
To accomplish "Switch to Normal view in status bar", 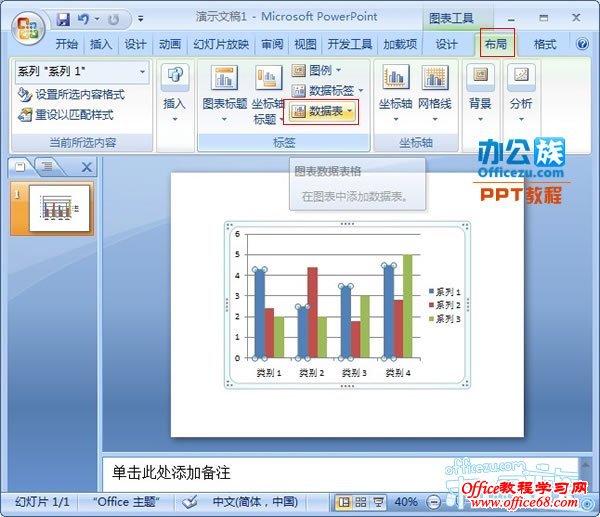I will coord(344,502).
